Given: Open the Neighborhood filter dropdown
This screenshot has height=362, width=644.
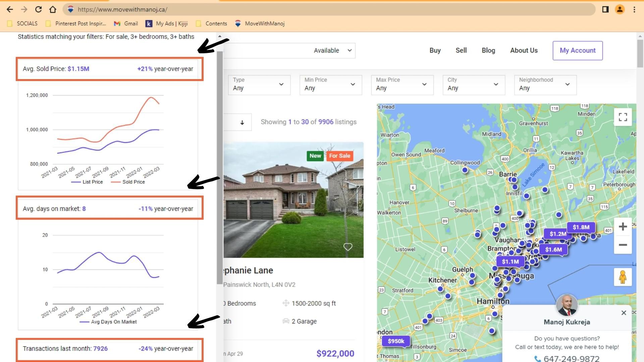Looking at the screenshot, I should pyautogui.click(x=545, y=84).
